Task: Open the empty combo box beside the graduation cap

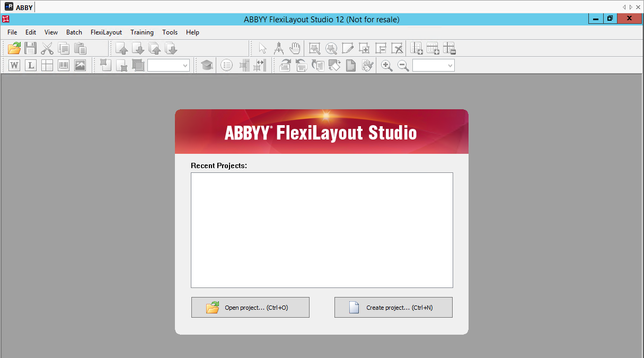Action: click(x=169, y=65)
